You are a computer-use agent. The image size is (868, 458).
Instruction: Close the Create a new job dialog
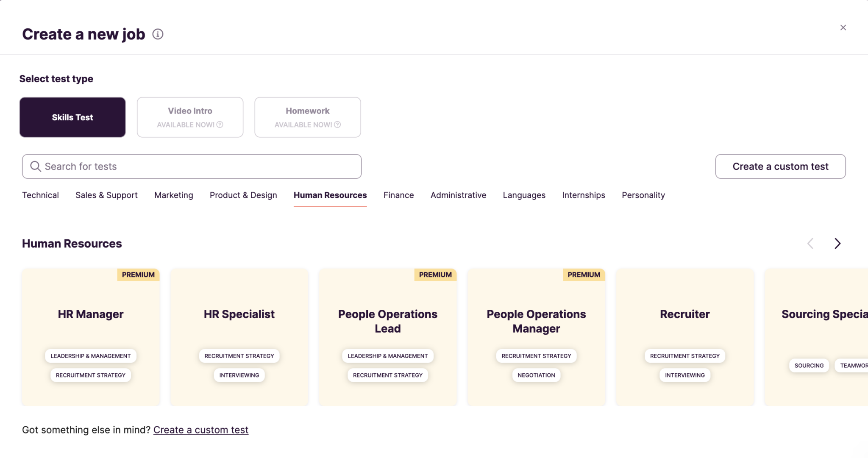[843, 27]
